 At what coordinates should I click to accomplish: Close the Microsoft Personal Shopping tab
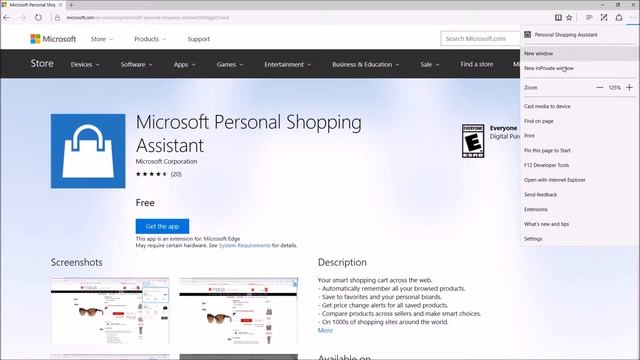(60, 5)
